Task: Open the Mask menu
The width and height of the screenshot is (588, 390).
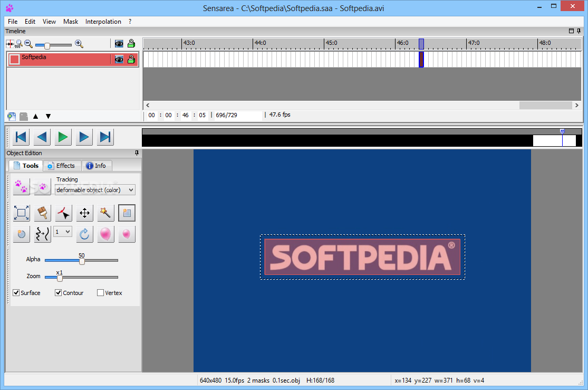Action: (x=71, y=22)
